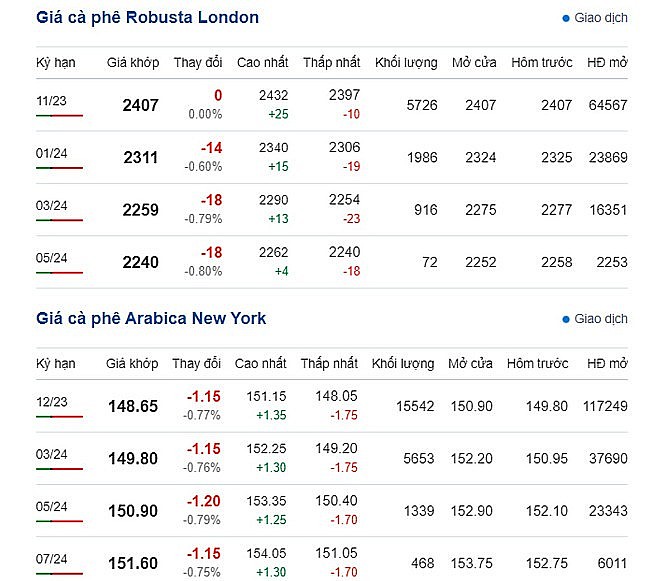The height and width of the screenshot is (581, 670).
Task: Click Khối lượng column header in the Robusta table
Action: pos(406,62)
